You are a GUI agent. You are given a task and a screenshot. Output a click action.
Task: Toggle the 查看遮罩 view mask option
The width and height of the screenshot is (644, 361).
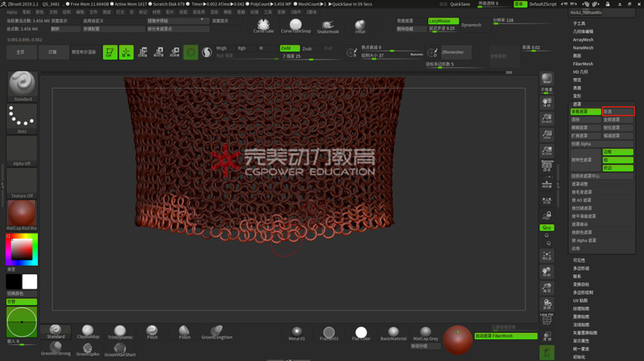point(585,111)
